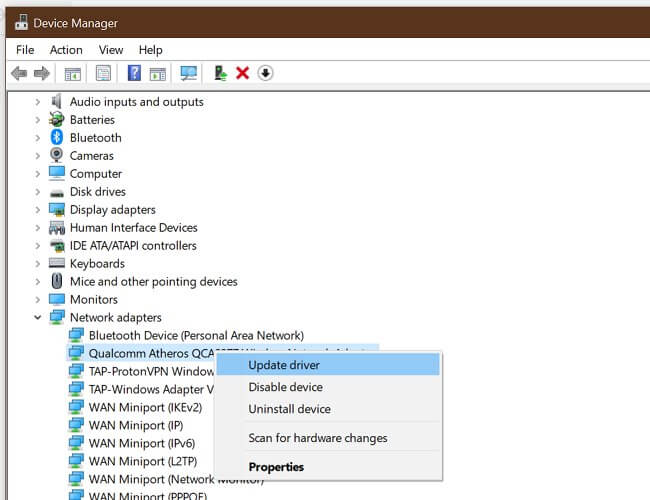Select the Human Interface Devices label
Screen dimensions: 650x500
[133, 227]
